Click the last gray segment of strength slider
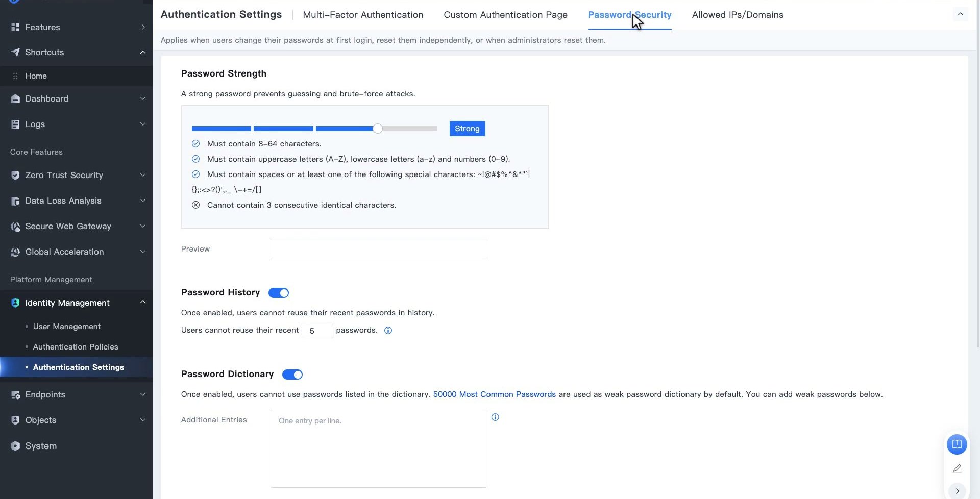The image size is (980, 499). tap(410, 129)
